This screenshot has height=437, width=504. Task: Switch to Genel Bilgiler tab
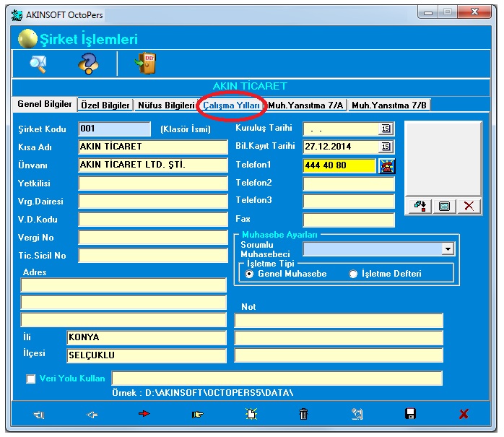[45, 104]
